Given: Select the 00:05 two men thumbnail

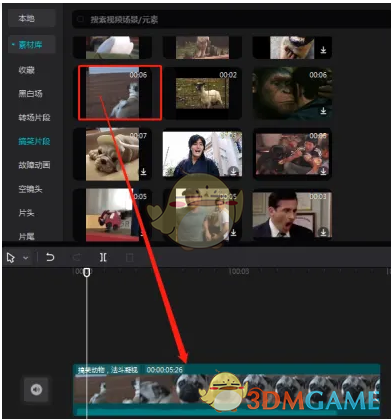Looking at the screenshot, I should 202,215.
